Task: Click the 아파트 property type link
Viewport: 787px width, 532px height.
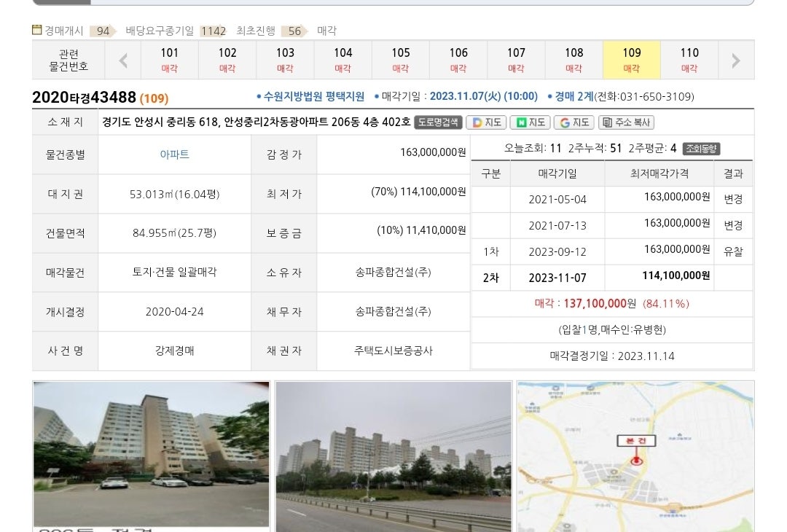Action: (174, 154)
